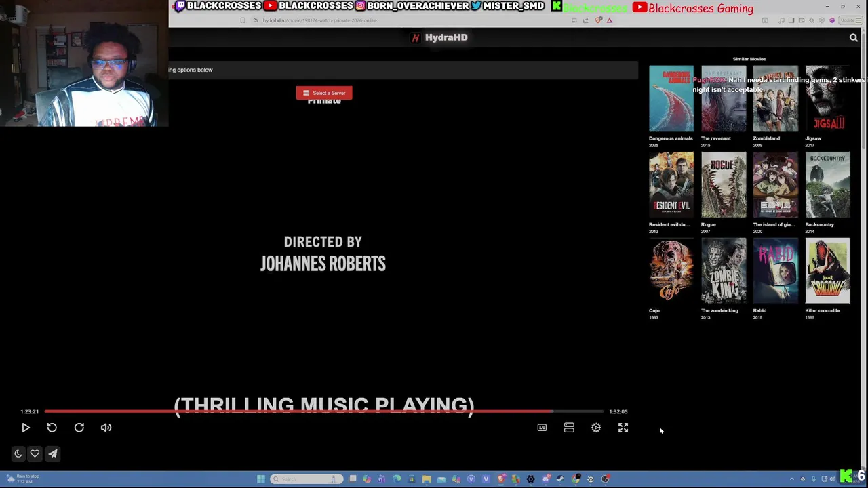Open the Brave rewards triangle icon
Viewport: 868px width, 488px height.
coord(609,20)
